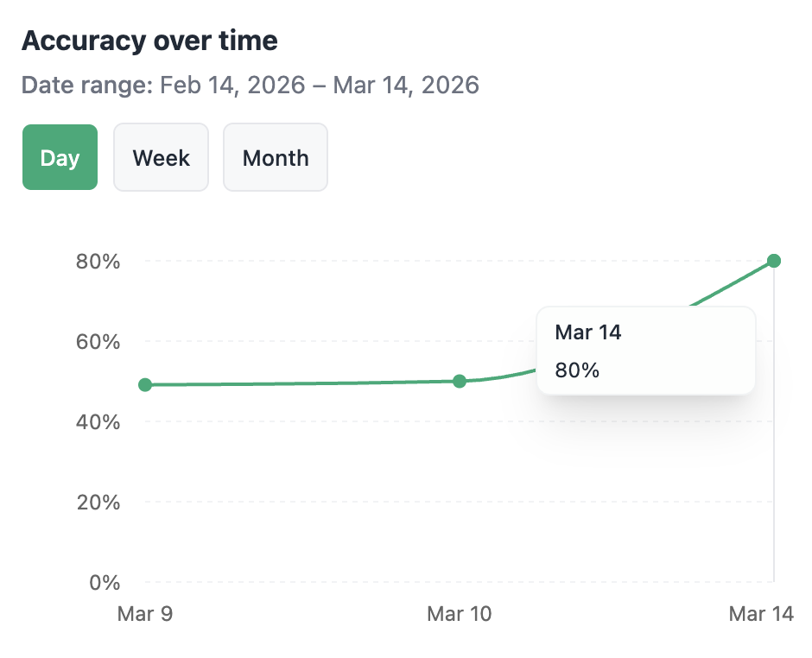
Task: Click the Mar 10 data point
Action: tap(460, 381)
